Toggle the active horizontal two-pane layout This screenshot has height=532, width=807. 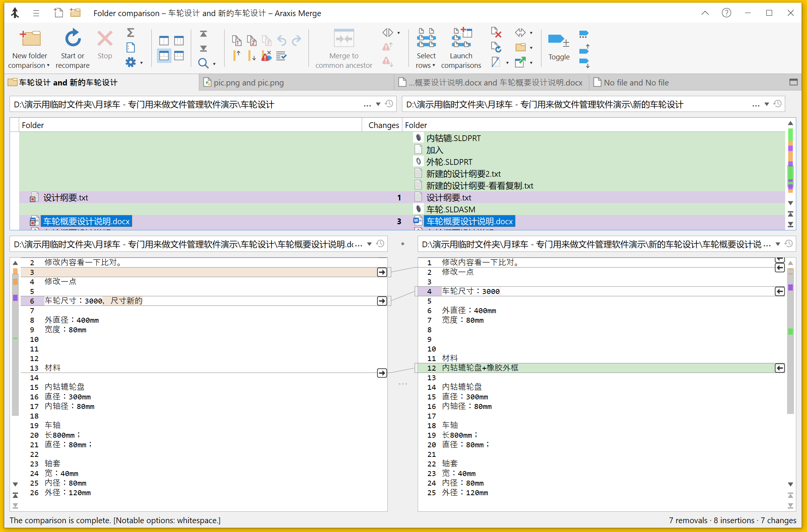[164, 56]
